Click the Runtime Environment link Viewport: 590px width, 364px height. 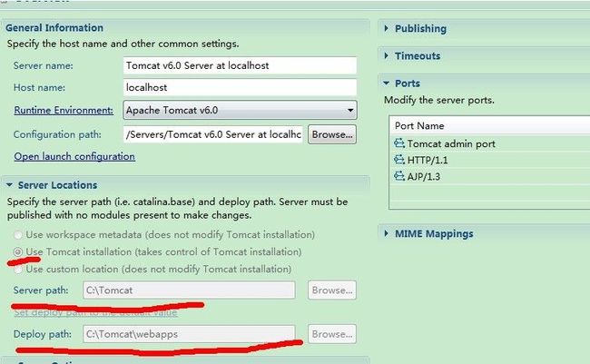pos(64,111)
